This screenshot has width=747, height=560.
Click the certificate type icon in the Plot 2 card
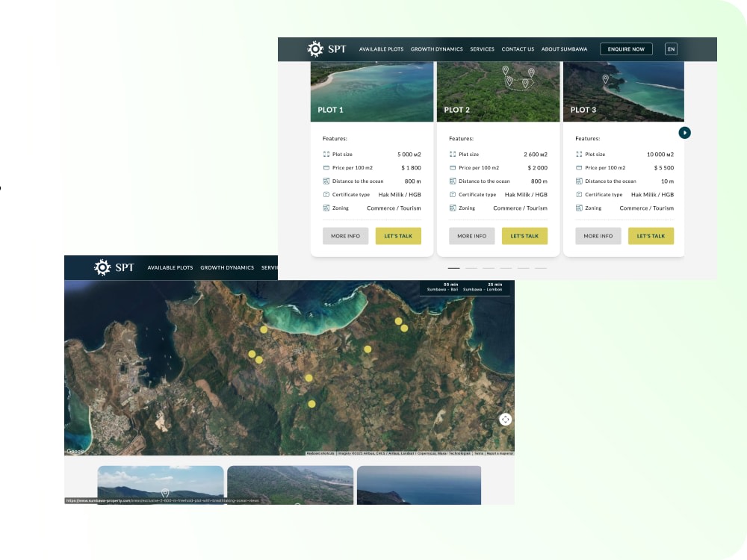(453, 194)
